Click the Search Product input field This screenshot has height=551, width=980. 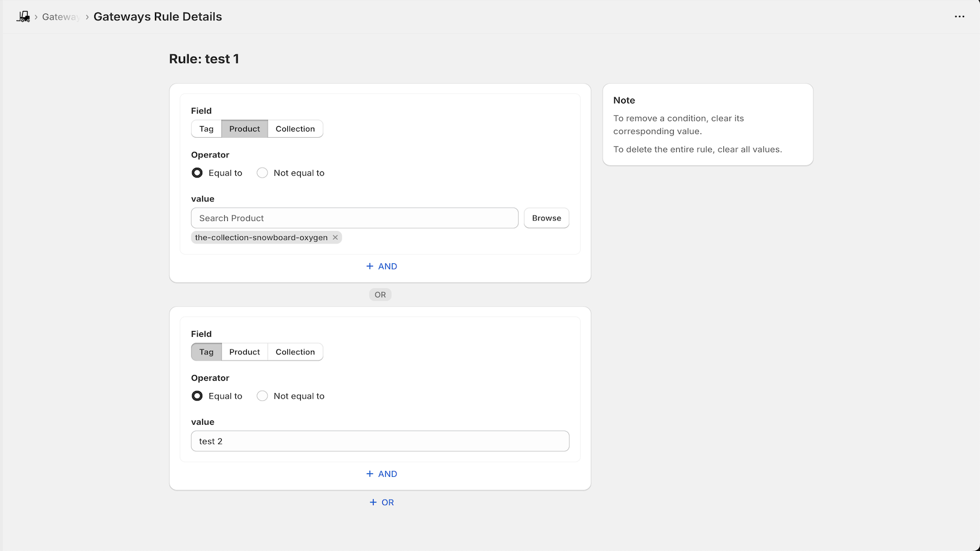coord(354,219)
